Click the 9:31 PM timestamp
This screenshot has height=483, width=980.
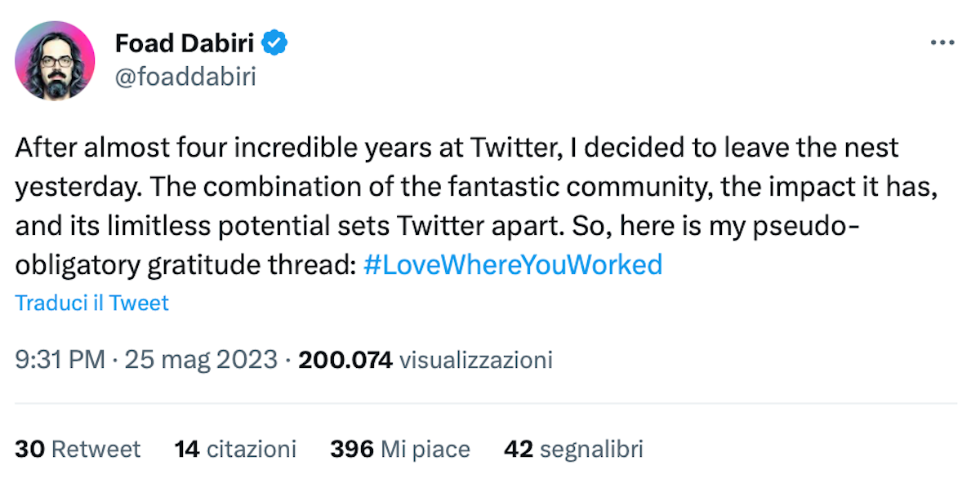pyautogui.click(x=60, y=359)
